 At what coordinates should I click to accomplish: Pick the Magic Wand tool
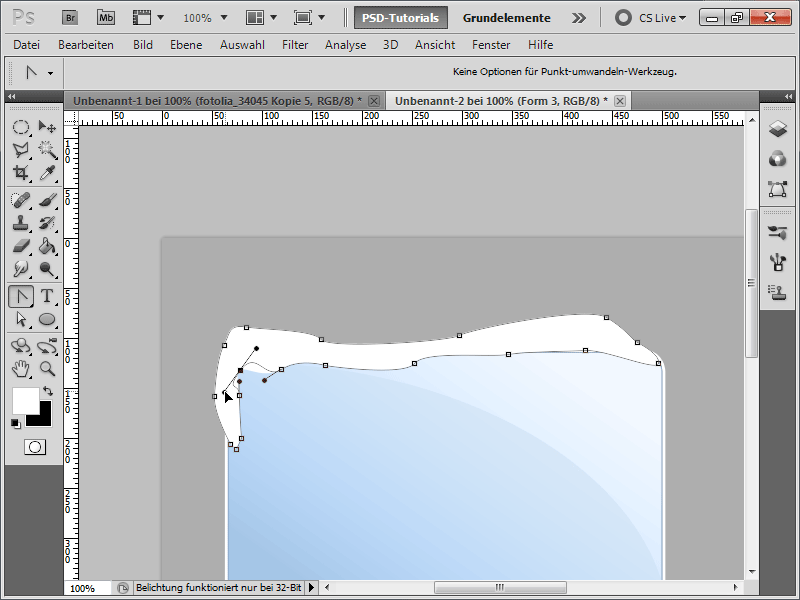pos(47,149)
